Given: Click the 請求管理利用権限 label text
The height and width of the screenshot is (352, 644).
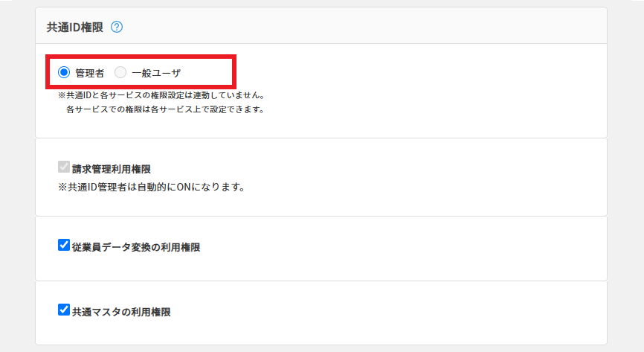Looking at the screenshot, I should click(x=112, y=169).
